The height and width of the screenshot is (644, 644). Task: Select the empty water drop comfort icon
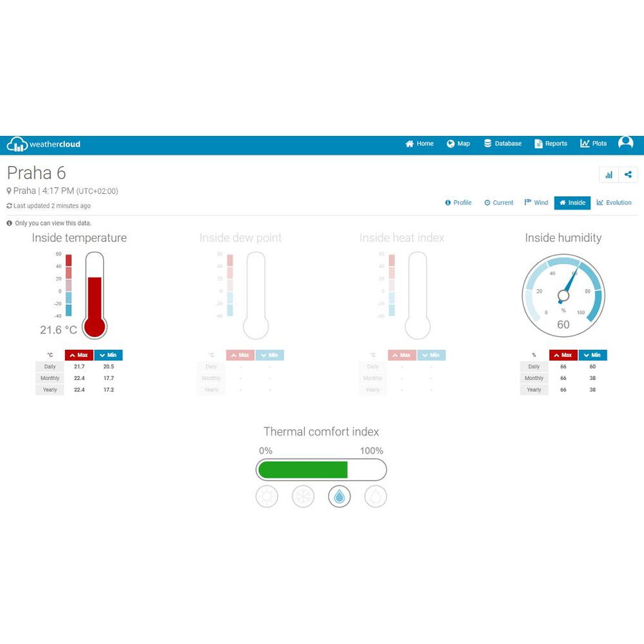(x=376, y=497)
